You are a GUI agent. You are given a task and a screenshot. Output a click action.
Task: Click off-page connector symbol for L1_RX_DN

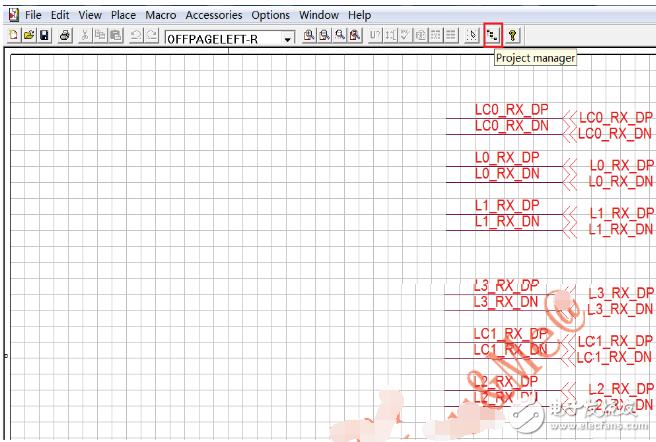click(570, 231)
